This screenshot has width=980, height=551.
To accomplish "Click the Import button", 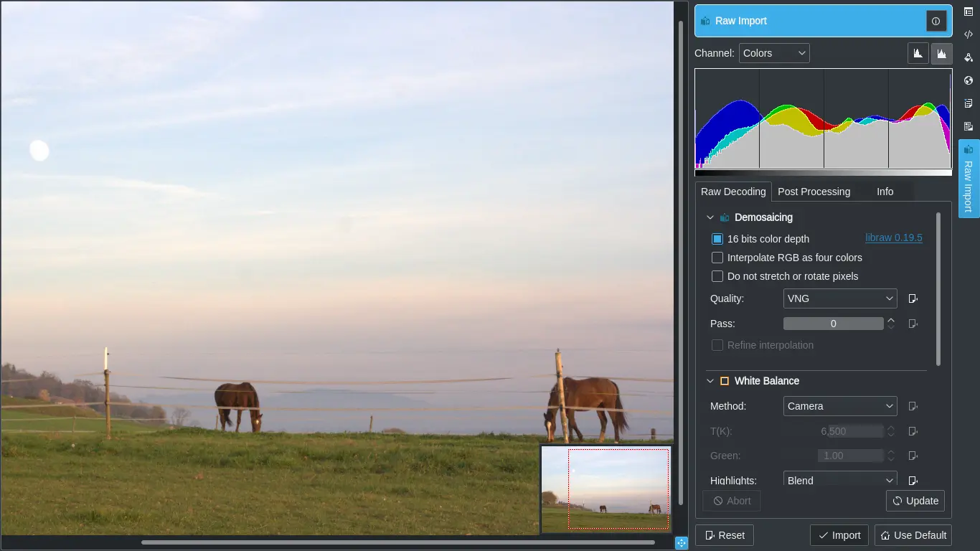I will [839, 534].
